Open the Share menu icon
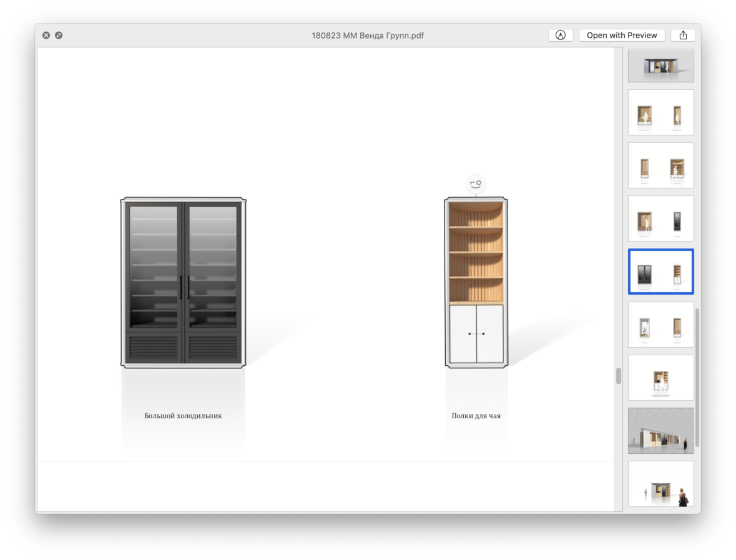Screen dimensions: 736x560 point(683,36)
